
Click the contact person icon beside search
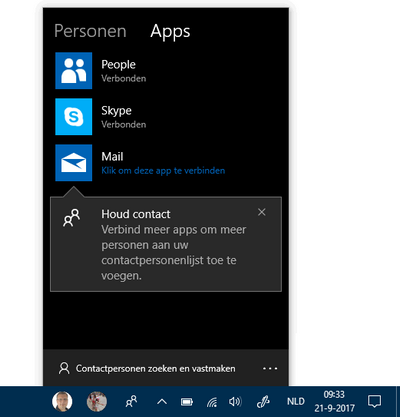(64, 368)
